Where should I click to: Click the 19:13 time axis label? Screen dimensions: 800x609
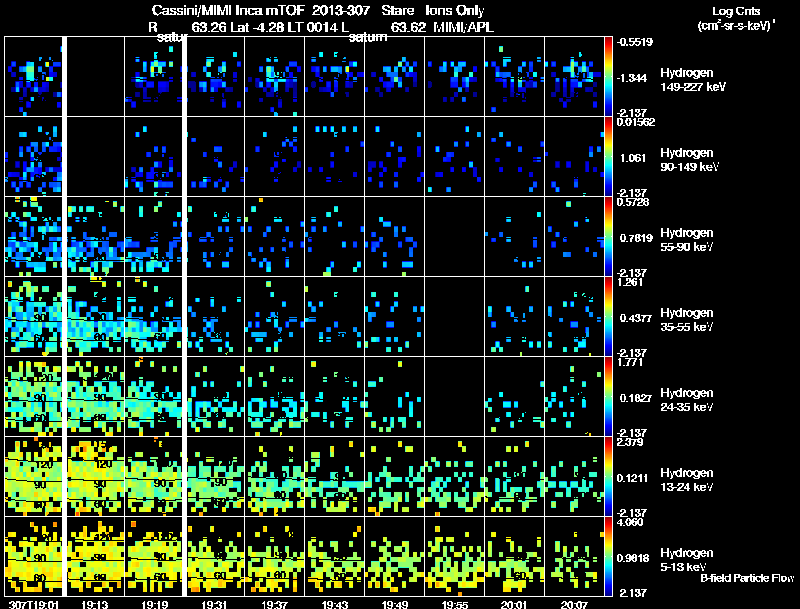95,604
